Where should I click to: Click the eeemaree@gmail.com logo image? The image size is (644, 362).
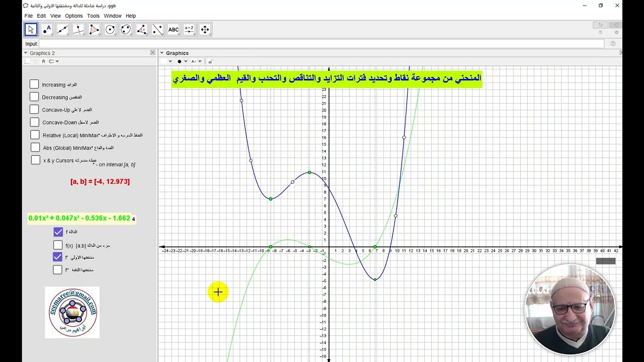pyautogui.click(x=72, y=312)
